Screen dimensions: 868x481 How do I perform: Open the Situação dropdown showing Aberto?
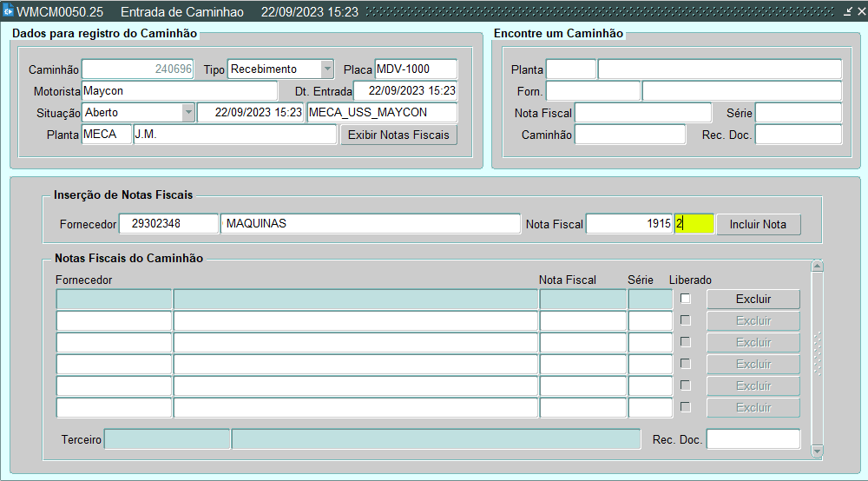188,113
